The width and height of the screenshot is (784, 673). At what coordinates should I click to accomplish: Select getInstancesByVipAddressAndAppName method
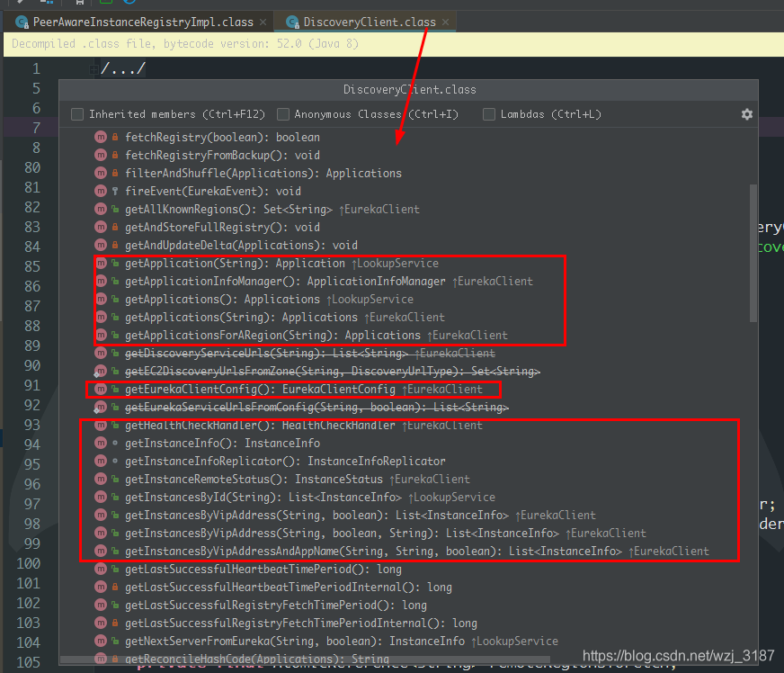click(417, 552)
